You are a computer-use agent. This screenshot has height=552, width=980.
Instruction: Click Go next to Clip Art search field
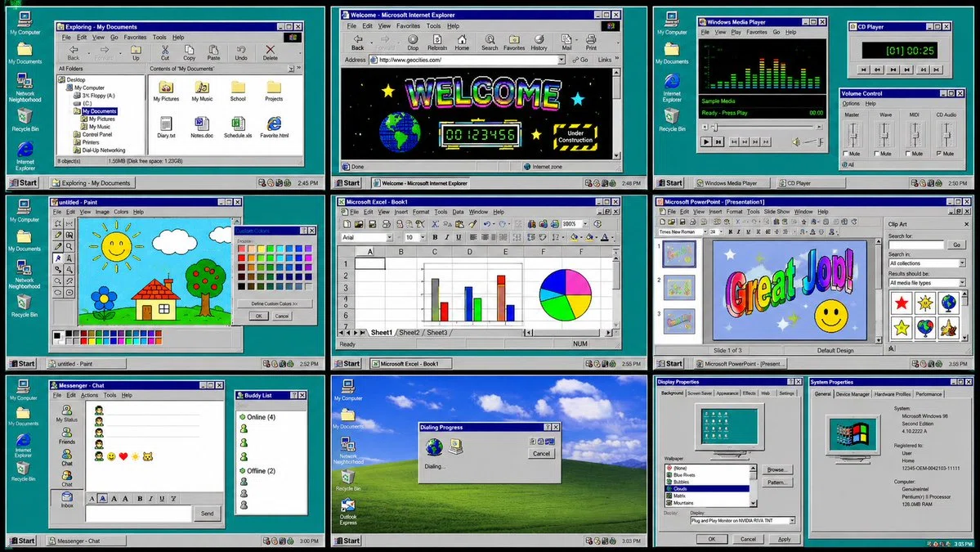point(956,245)
